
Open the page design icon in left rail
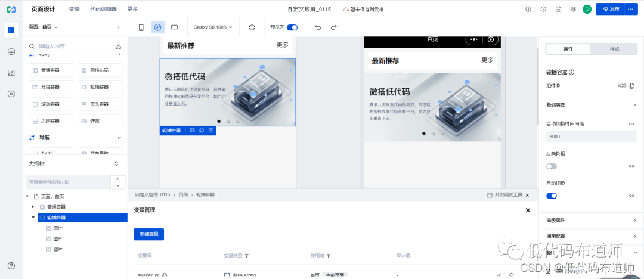(x=11, y=30)
